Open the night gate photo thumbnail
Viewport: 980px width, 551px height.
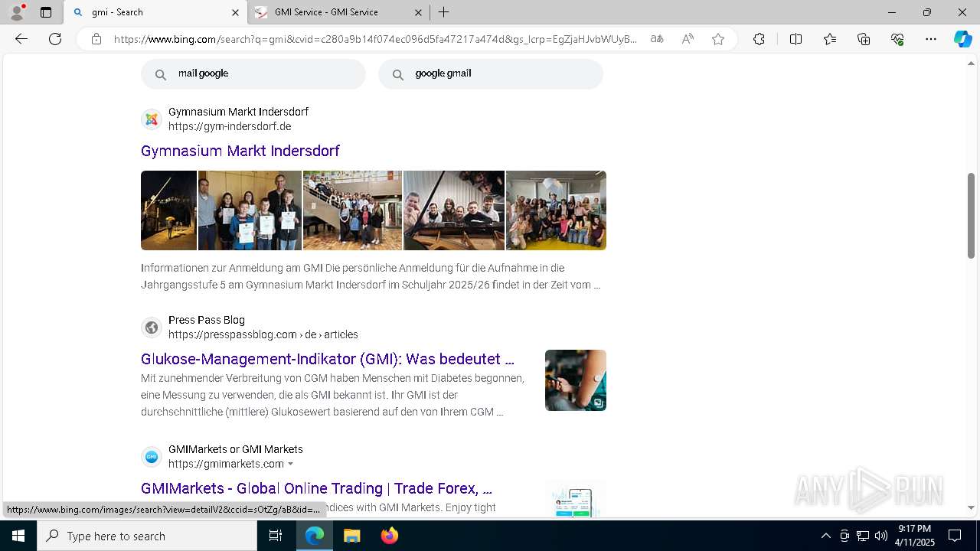click(168, 210)
